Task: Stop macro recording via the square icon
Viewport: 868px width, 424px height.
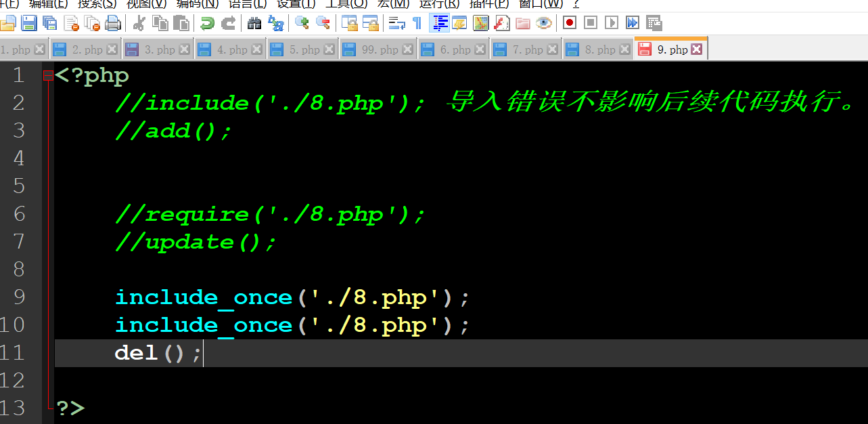Action: (589, 22)
